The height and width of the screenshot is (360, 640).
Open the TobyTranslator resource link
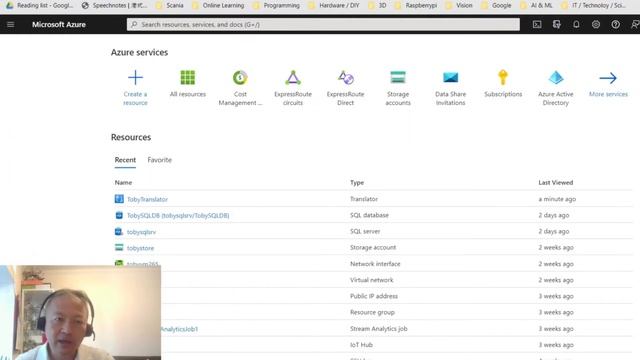(x=147, y=199)
